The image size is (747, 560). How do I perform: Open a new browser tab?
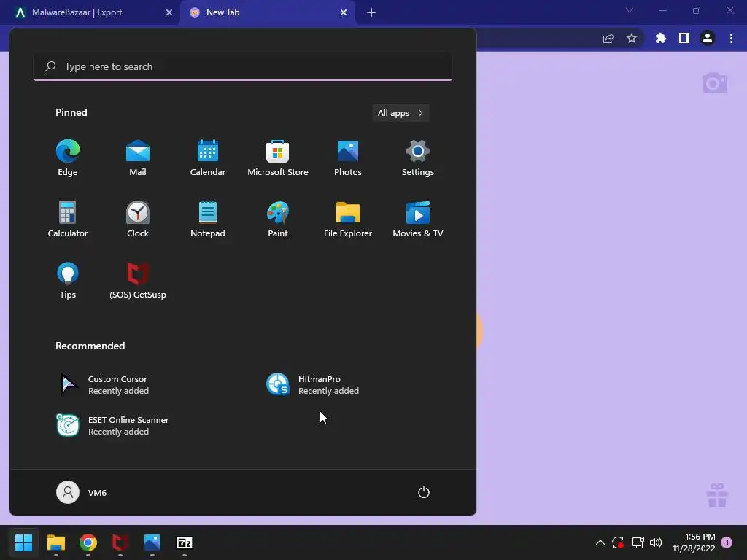point(371,12)
